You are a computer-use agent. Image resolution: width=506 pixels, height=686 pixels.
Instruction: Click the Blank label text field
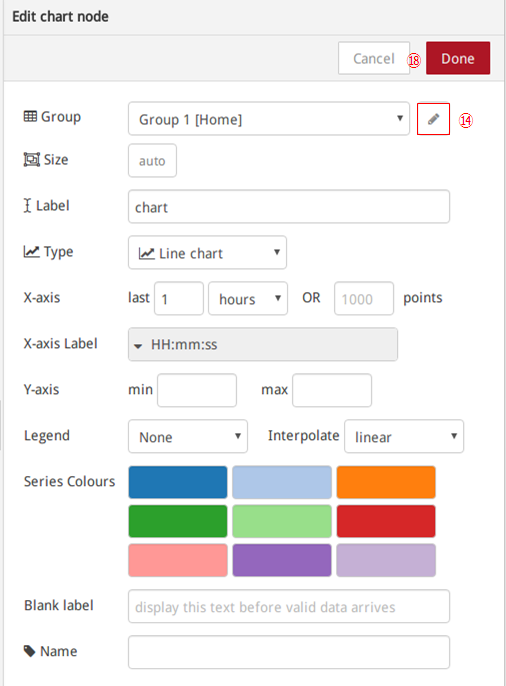(289, 606)
